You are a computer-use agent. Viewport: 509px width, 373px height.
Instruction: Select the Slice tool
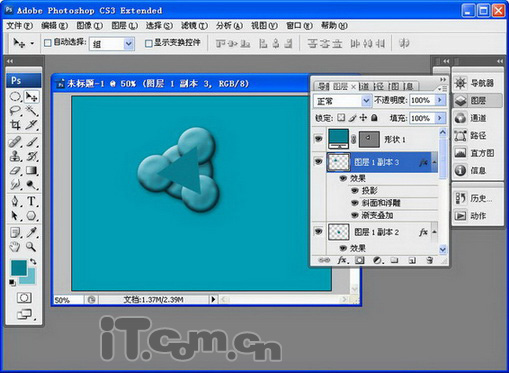click(32, 125)
